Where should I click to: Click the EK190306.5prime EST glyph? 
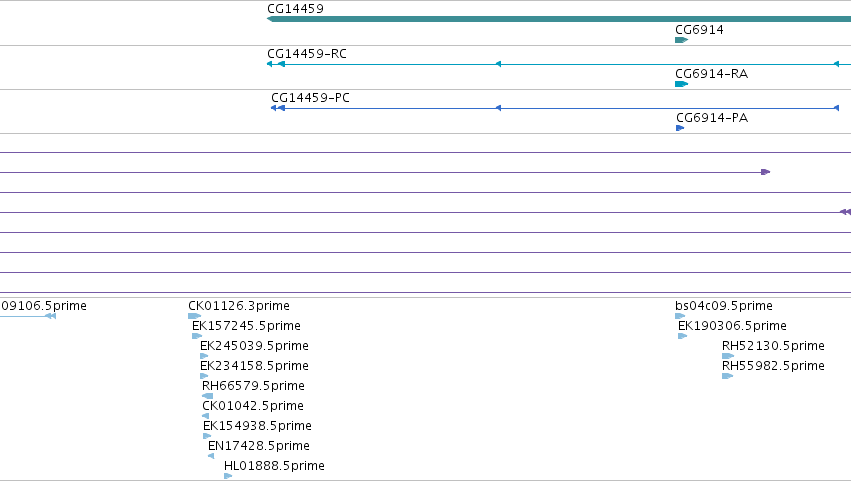[683, 336]
